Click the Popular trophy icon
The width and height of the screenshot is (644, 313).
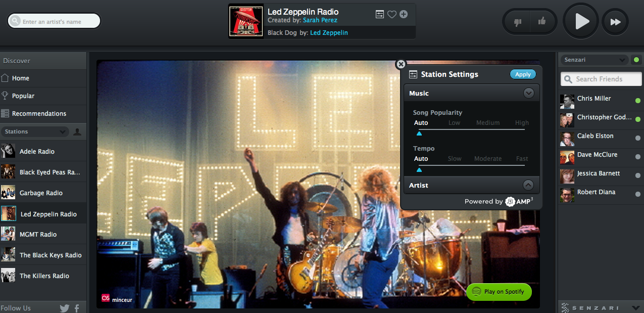point(5,96)
